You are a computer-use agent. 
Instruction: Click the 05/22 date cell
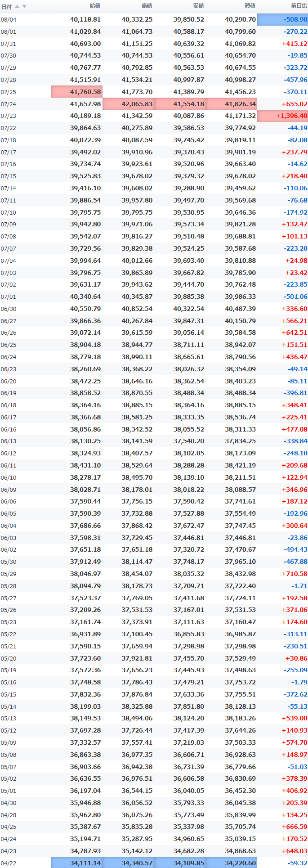[x=9, y=634]
